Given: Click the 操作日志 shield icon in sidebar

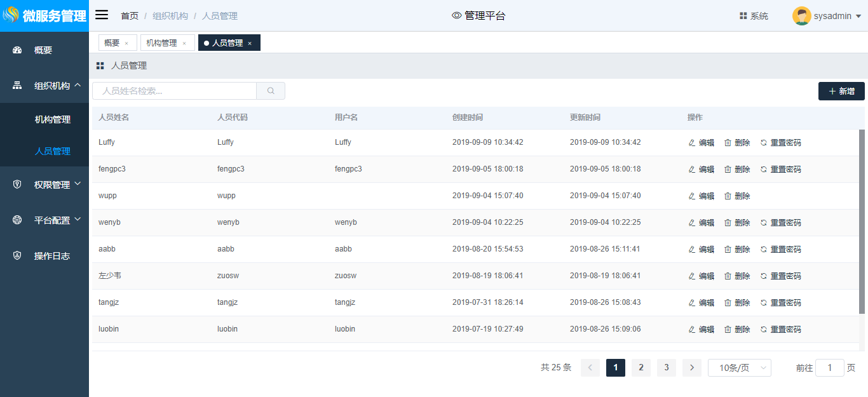Looking at the screenshot, I should [18, 256].
